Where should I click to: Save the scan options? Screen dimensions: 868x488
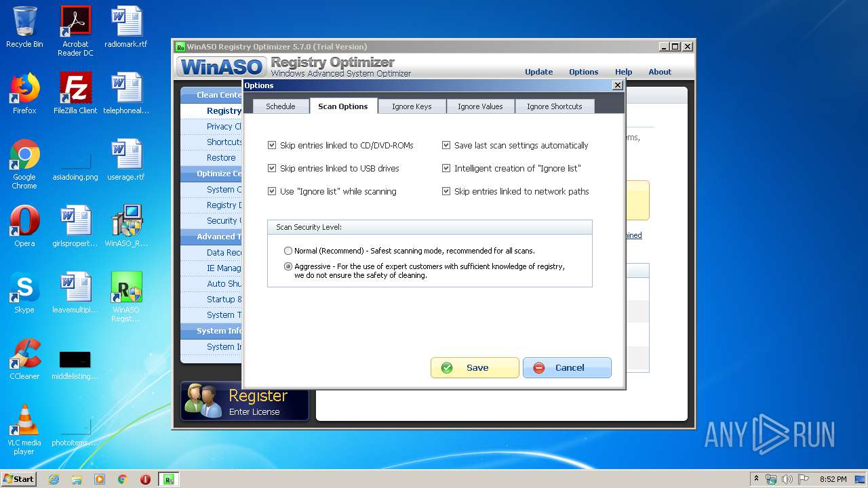(475, 368)
